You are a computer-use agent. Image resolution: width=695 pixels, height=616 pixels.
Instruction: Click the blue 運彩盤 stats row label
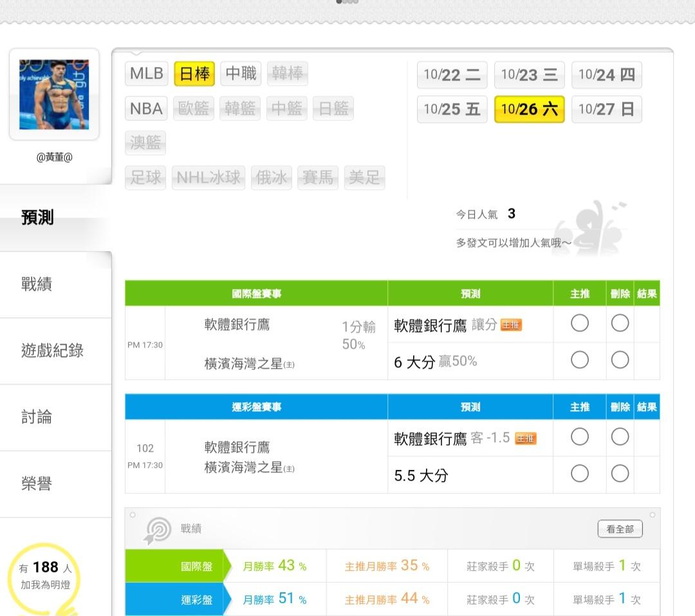tap(178, 599)
